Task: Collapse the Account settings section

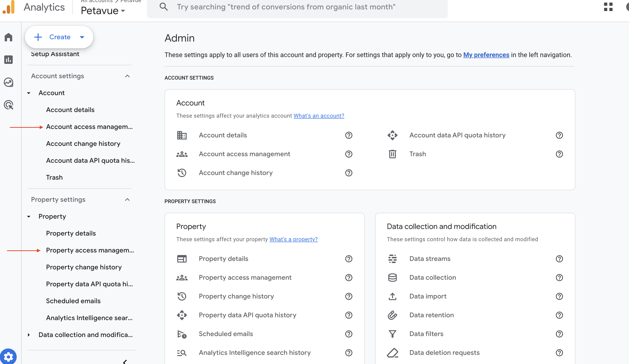Action: click(127, 76)
